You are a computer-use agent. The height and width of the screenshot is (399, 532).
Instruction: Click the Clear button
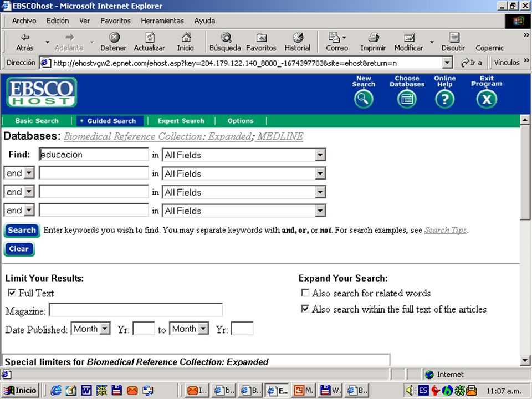[19, 249]
